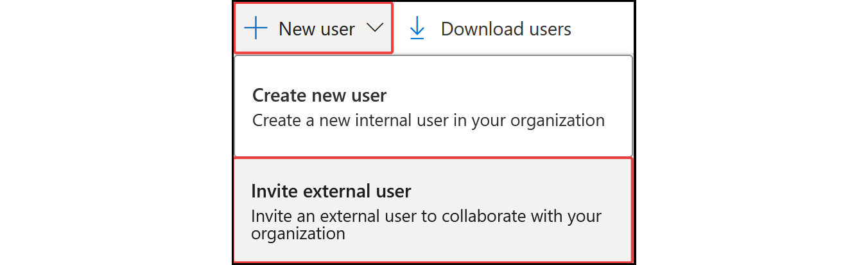Viewport: 868px width, 265px height.
Task: Click the Create new user heading
Action: tap(319, 96)
